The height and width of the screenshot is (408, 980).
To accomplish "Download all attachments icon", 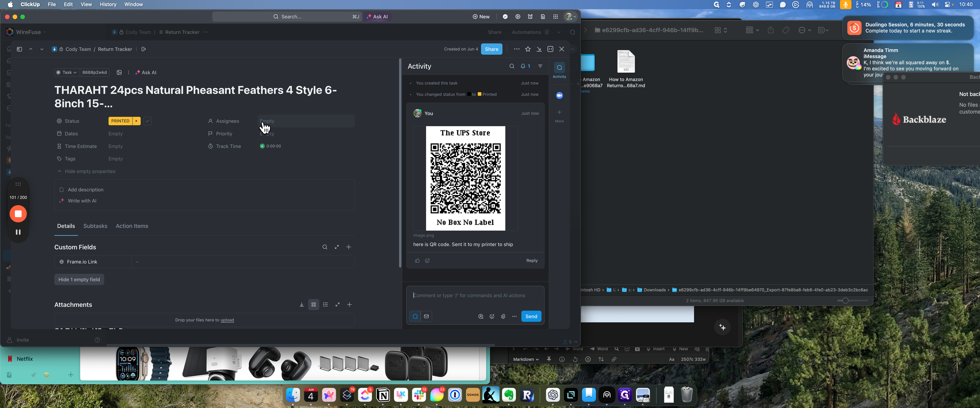I will pyautogui.click(x=301, y=305).
